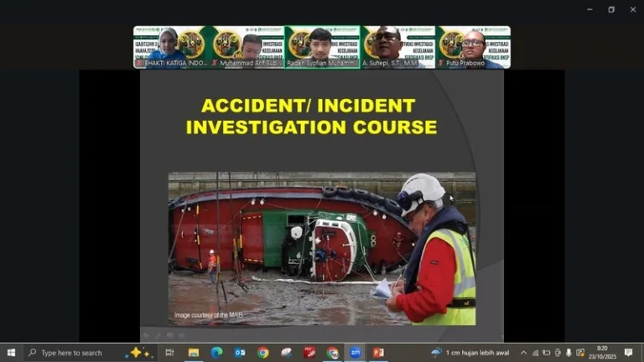This screenshot has height=362, width=644.
Task: Select BHAKTI KATIGA INDO video thumbnail
Action: [x=171, y=47]
